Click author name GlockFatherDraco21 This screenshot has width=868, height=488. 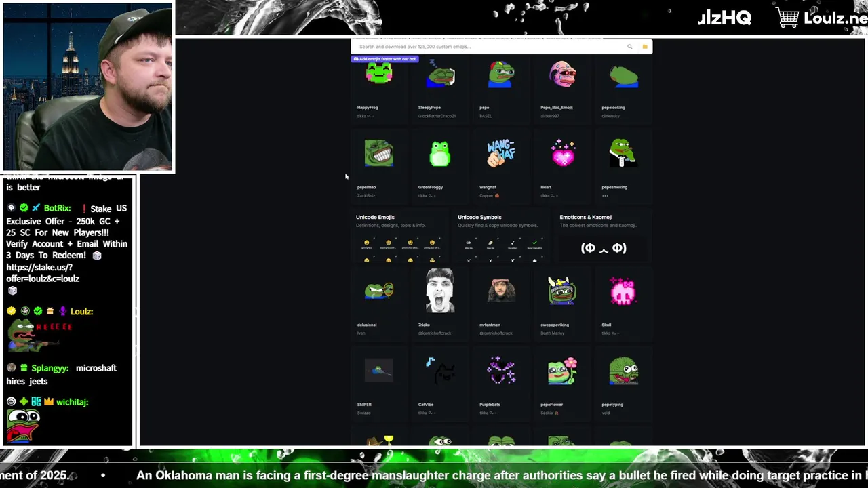click(x=437, y=116)
